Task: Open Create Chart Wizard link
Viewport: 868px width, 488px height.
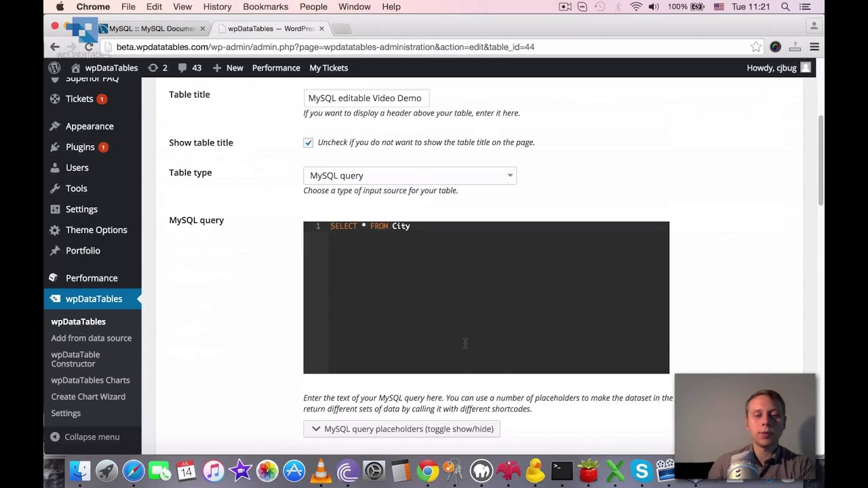Action: coord(88,396)
